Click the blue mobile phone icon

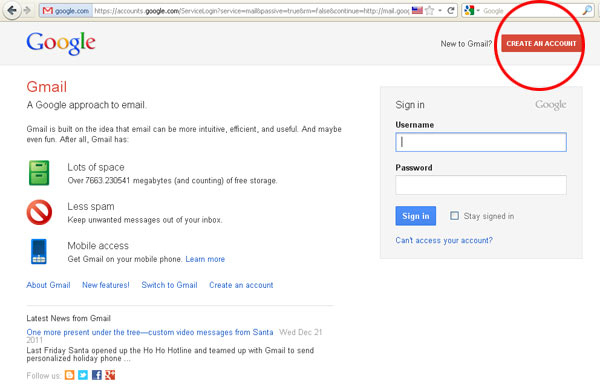[x=39, y=252]
